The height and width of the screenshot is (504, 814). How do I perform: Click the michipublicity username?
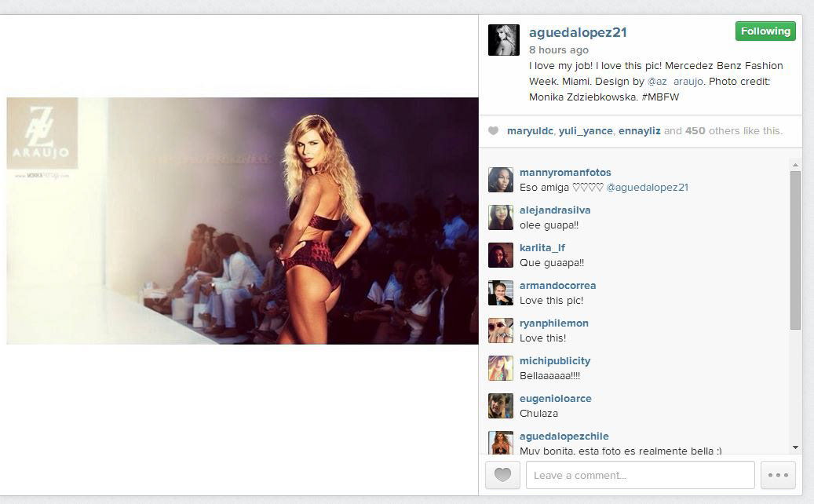555,361
